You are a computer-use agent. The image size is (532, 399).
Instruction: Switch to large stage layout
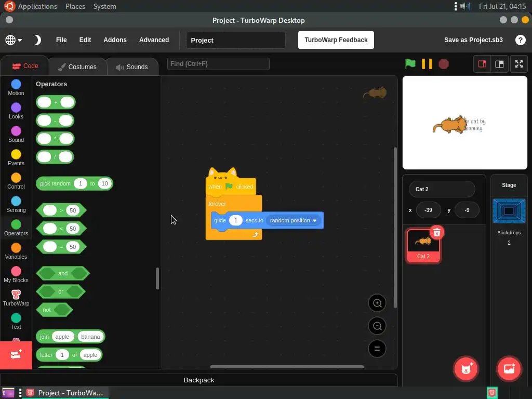(499, 64)
